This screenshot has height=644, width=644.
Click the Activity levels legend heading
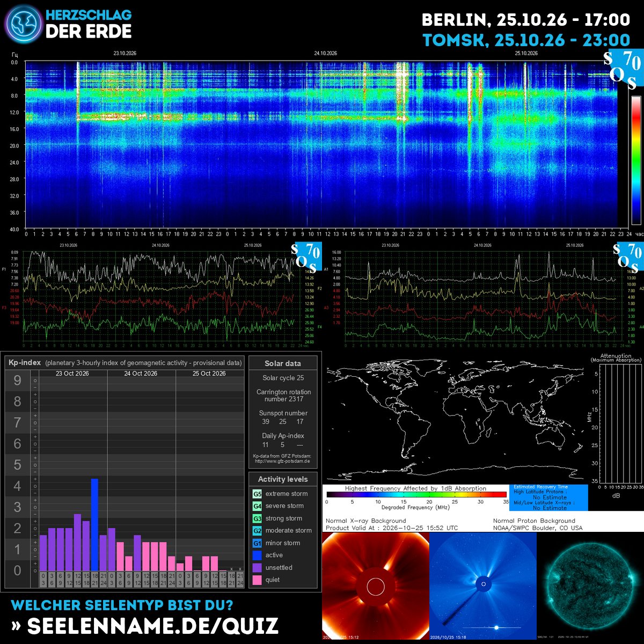[283, 479]
